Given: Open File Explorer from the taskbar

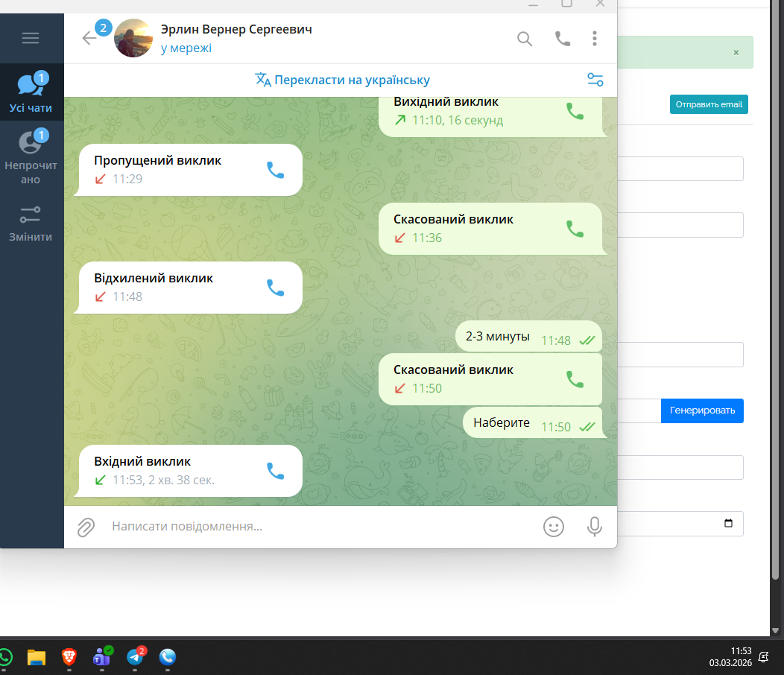Looking at the screenshot, I should pyautogui.click(x=37, y=657).
